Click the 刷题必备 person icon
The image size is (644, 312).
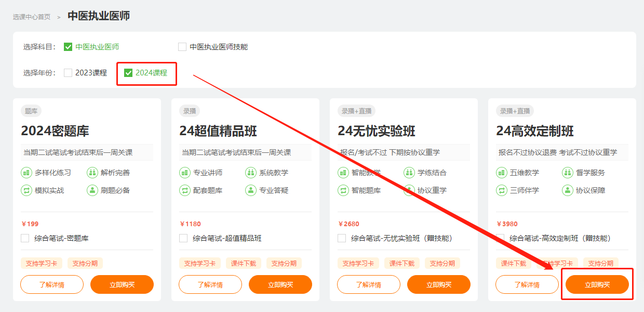pos(92,190)
